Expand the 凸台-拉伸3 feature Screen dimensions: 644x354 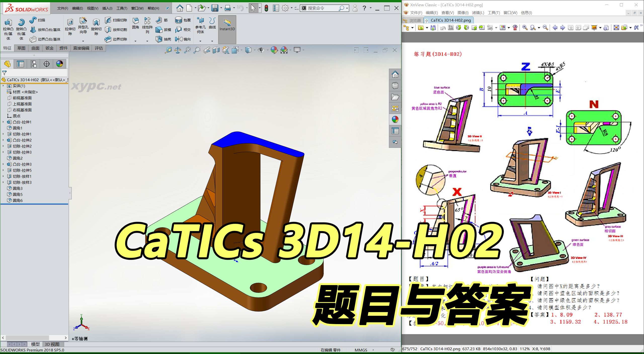coord(3,164)
